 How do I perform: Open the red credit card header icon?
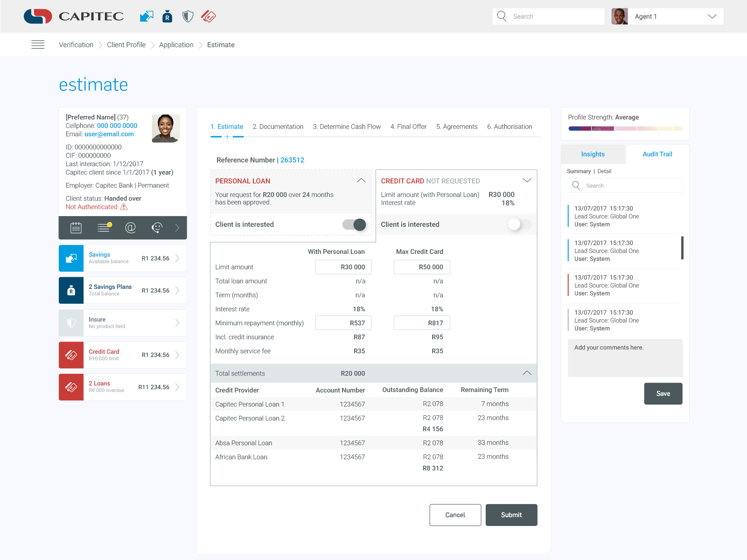coord(209,16)
